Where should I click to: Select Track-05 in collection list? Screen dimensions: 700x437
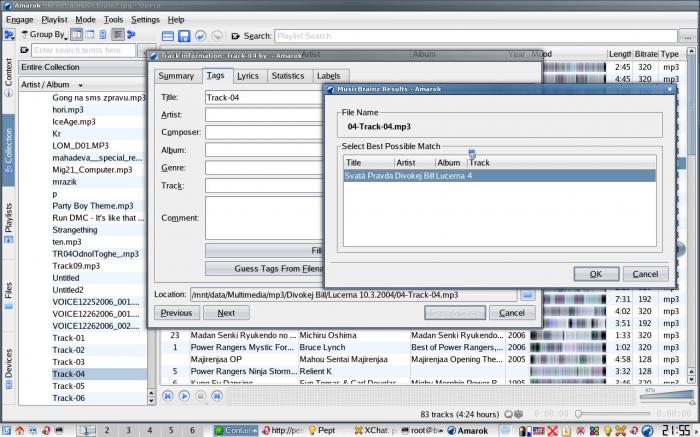pos(68,386)
